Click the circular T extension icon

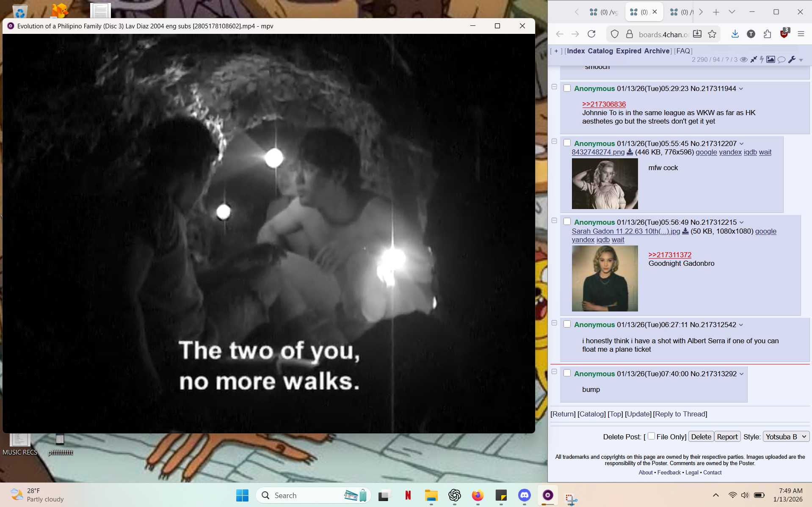coord(751,34)
